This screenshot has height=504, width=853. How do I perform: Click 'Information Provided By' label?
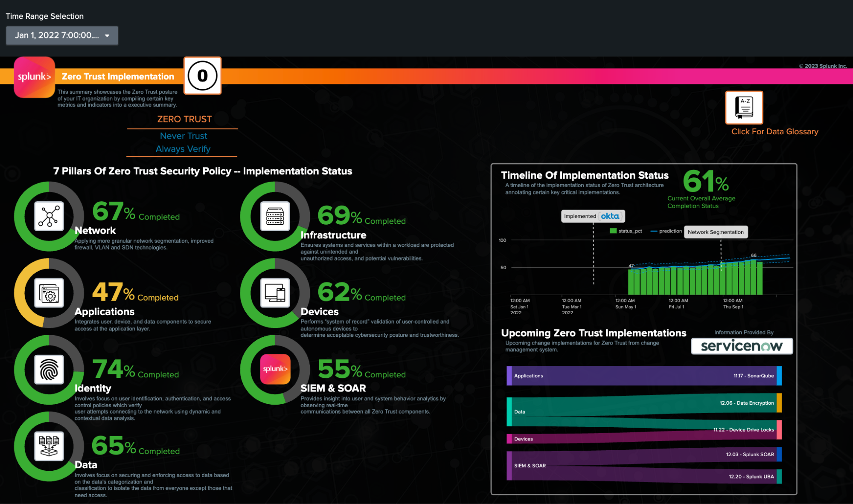click(744, 333)
